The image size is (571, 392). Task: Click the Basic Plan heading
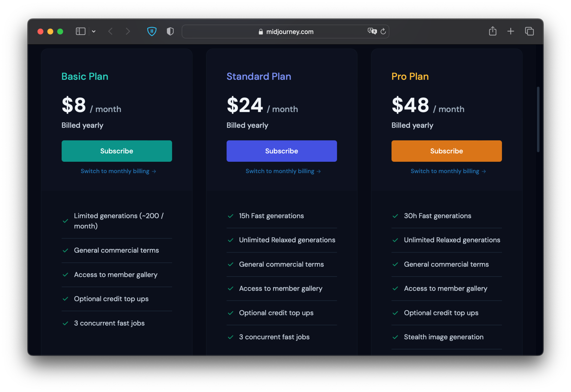pos(85,76)
